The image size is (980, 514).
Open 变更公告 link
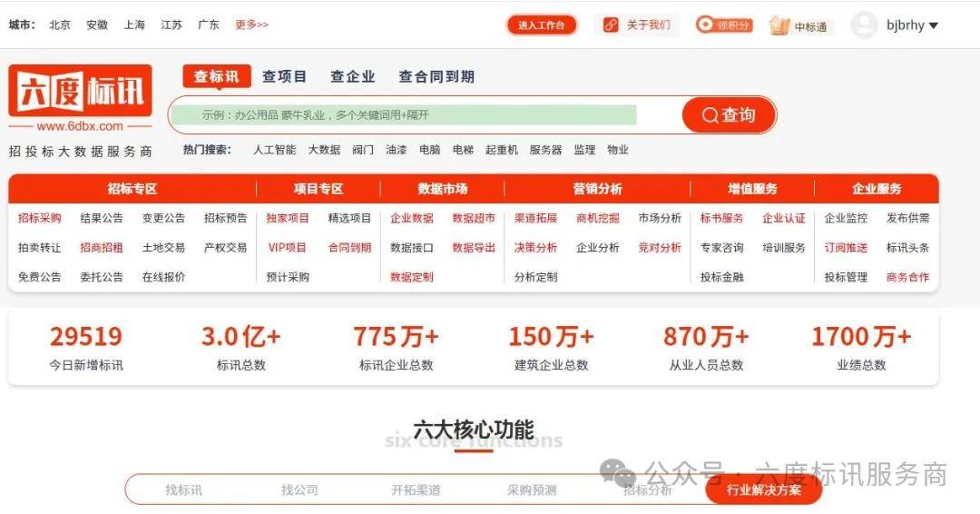click(x=163, y=218)
